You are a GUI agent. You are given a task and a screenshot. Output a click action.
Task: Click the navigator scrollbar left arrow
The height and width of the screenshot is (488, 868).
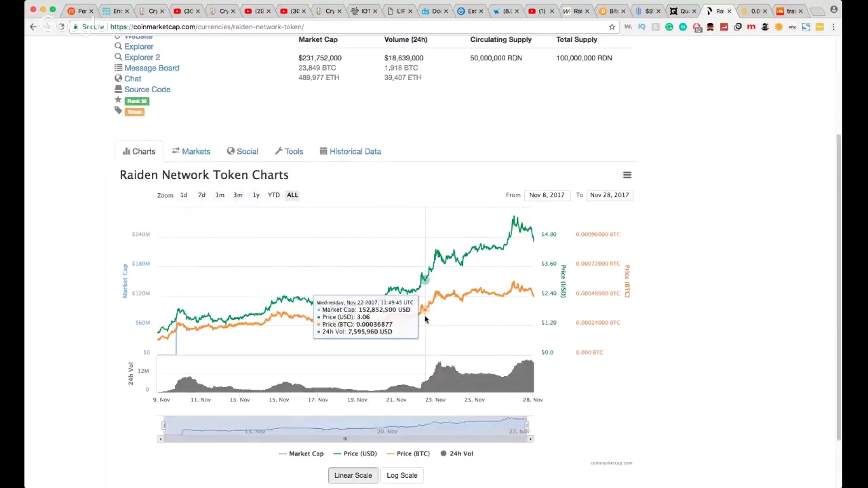pos(160,439)
